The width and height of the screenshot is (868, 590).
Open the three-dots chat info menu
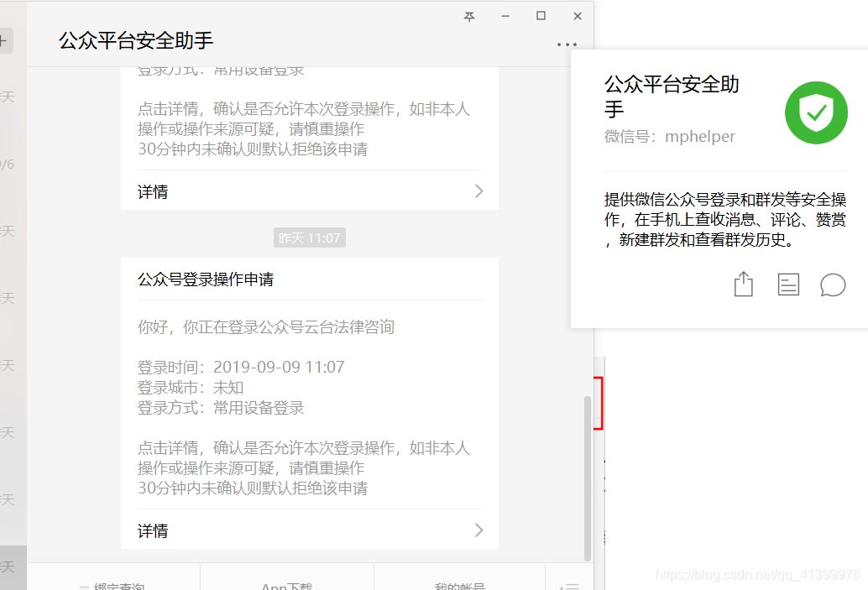(x=567, y=44)
